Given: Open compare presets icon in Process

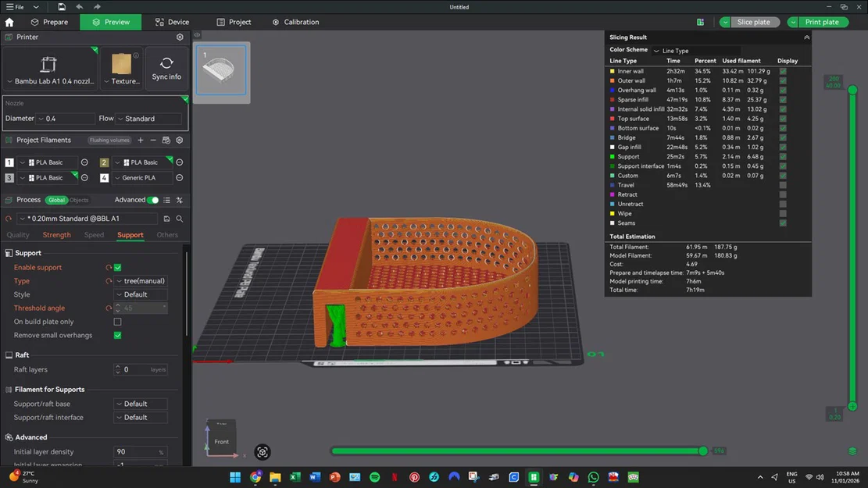Looking at the screenshot, I should click(180, 200).
